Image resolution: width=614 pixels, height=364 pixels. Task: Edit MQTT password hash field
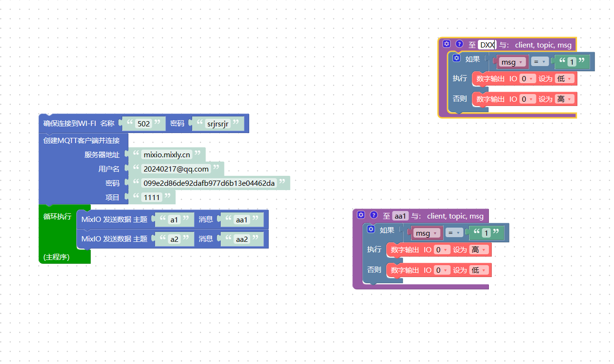click(209, 183)
